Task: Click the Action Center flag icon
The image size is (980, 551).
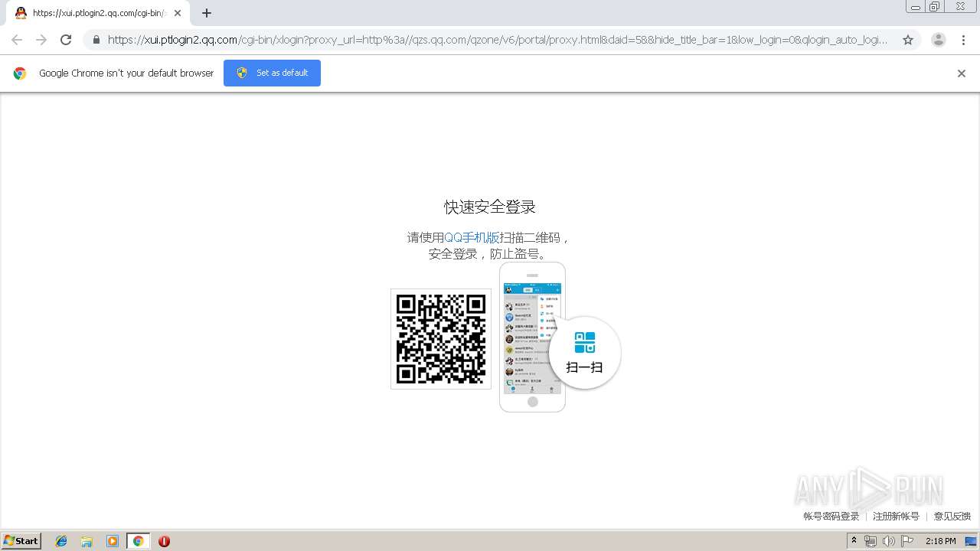Action: pos(907,541)
